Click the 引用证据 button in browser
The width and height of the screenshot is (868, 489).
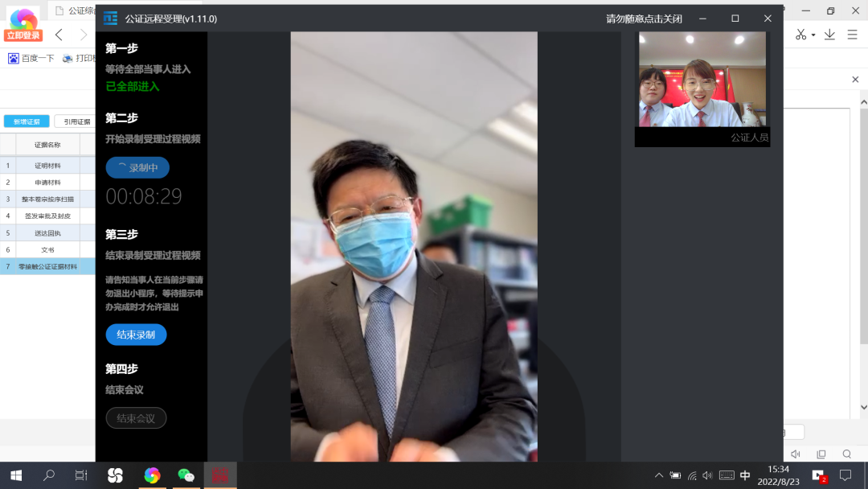click(76, 121)
